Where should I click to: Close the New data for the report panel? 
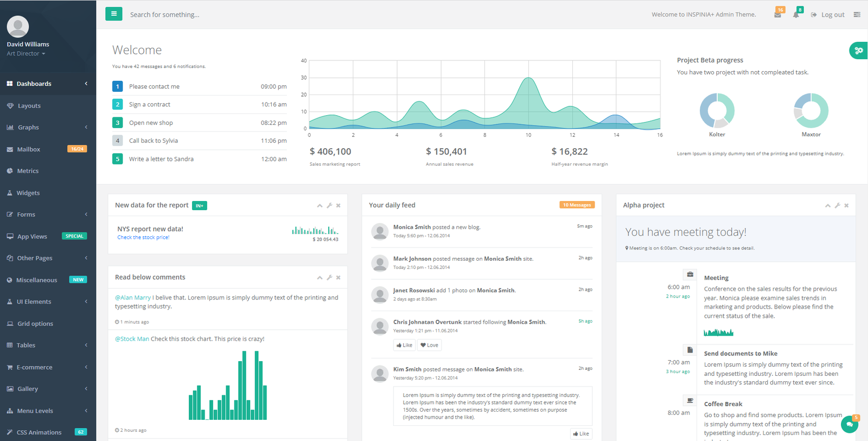pyautogui.click(x=338, y=205)
